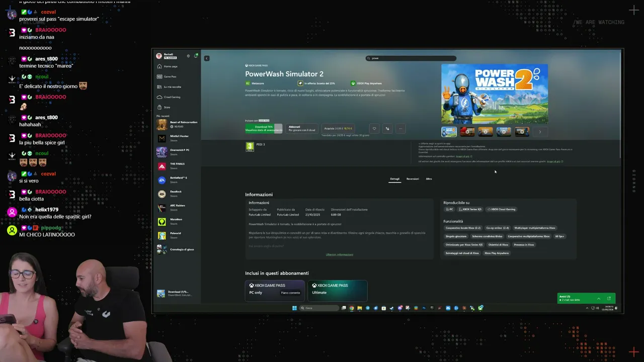This screenshot has width=644, height=362.
Task: Open La mia raccolta library
Action: [169, 87]
